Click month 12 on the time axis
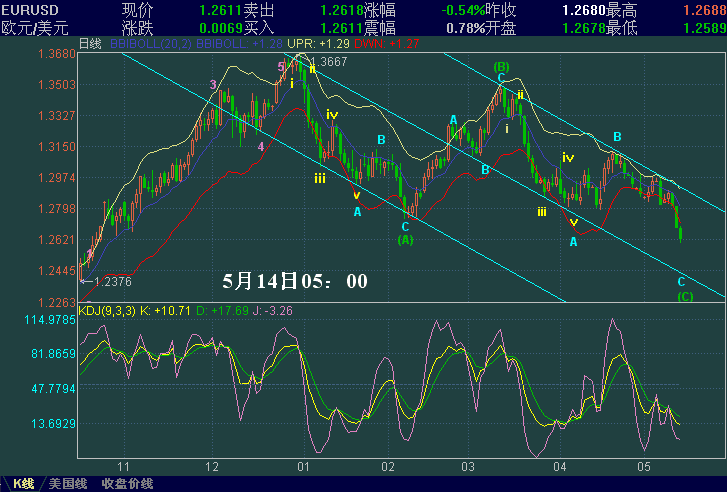 [x=212, y=467]
